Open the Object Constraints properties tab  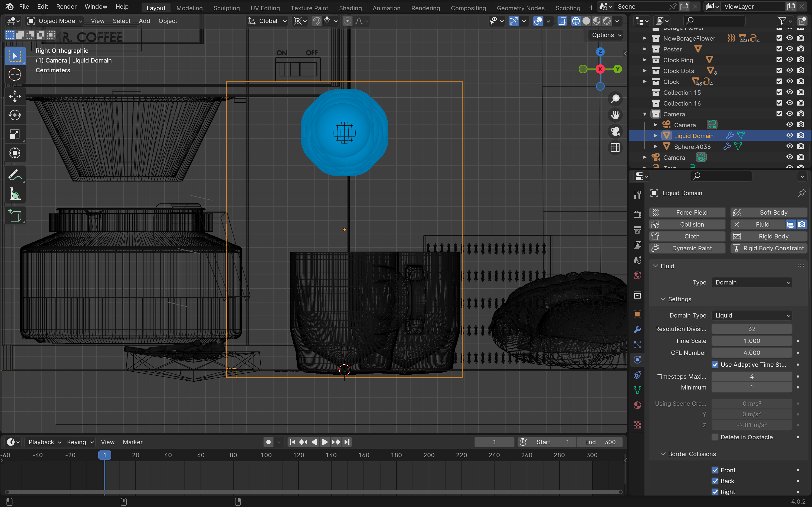(x=637, y=375)
